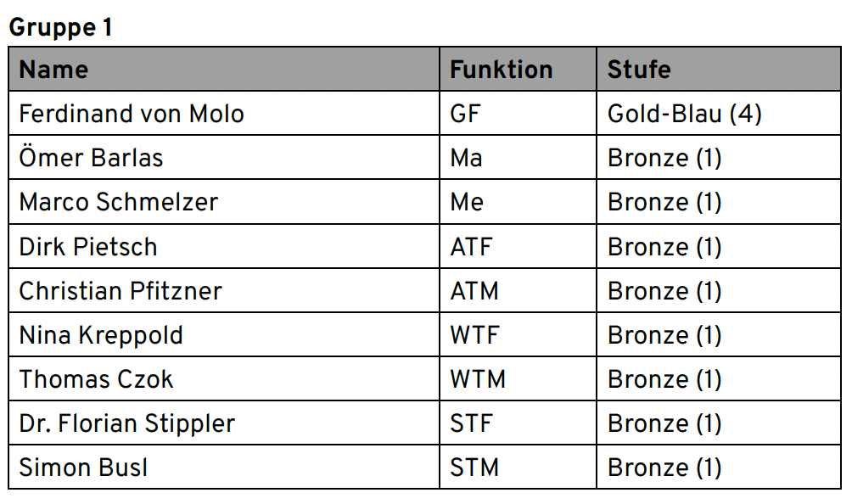The image size is (852, 504).
Task: Click the ATF function cell
Action: [x=471, y=247]
